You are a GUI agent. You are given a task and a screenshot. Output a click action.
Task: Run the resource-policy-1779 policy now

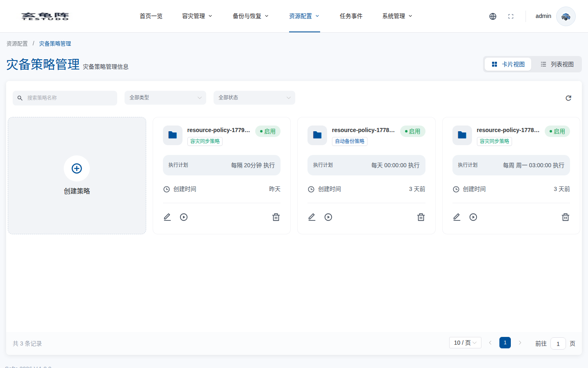click(184, 217)
